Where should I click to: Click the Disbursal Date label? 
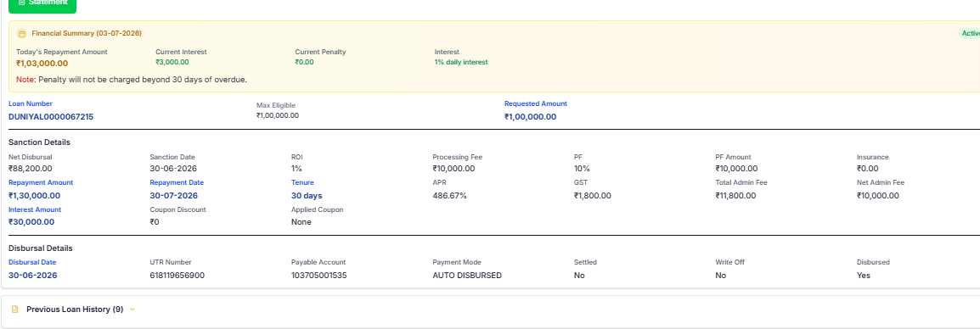(32, 262)
